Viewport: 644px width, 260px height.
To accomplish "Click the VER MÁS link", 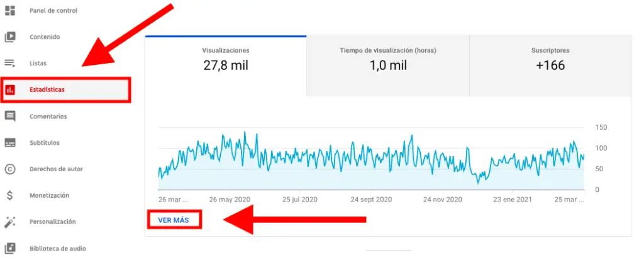I will click(x=174, y=220).
